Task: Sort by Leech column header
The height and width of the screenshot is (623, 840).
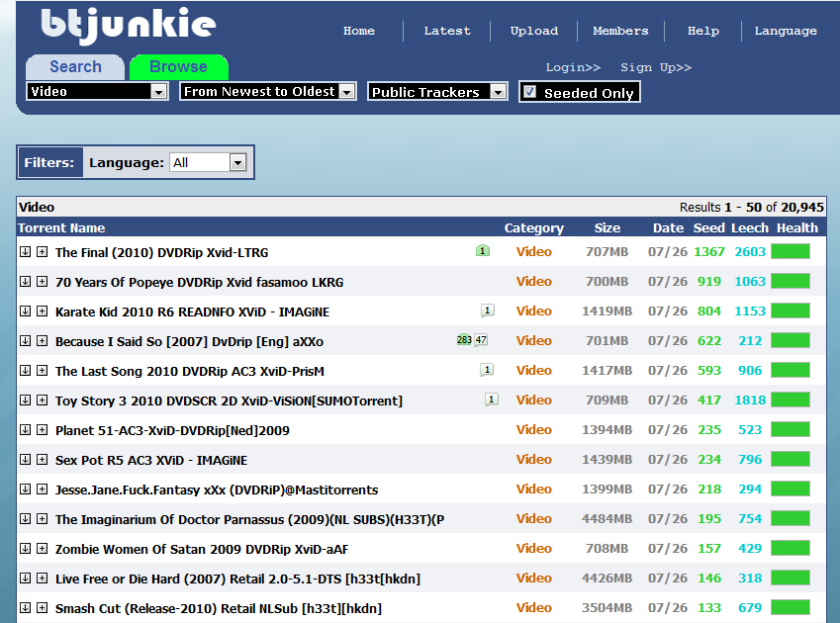Action: tap(749, 228)
